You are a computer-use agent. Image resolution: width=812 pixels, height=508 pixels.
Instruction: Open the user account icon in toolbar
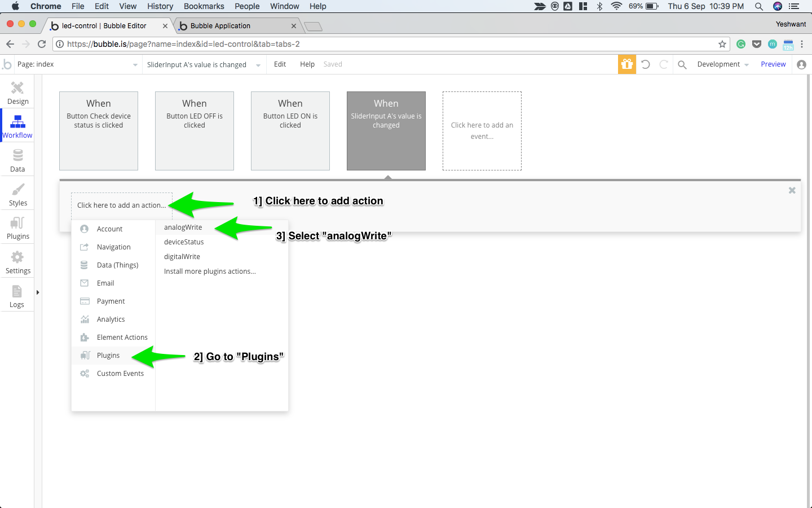tap(801, 64)
